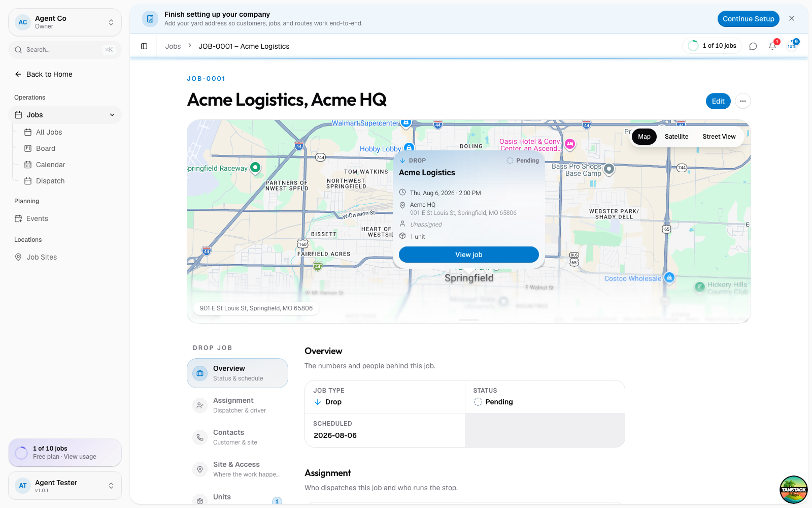
Task: Click the Costco Wholesale map pin
Action: click(x=669, y=277)
